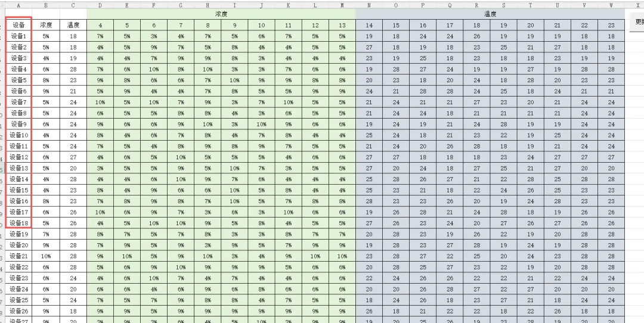Select 设备7's 10% cell in column D
The height and width of the screenshot is (323, 644).
100,102
